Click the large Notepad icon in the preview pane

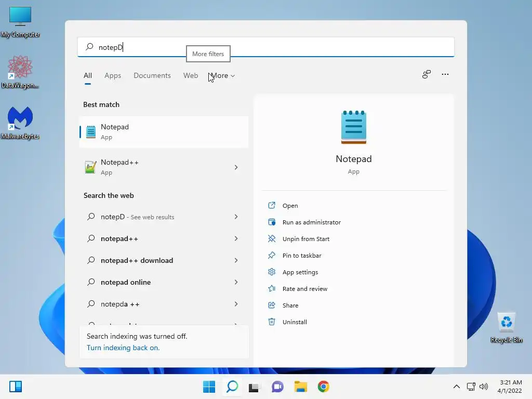click(353, 127)
